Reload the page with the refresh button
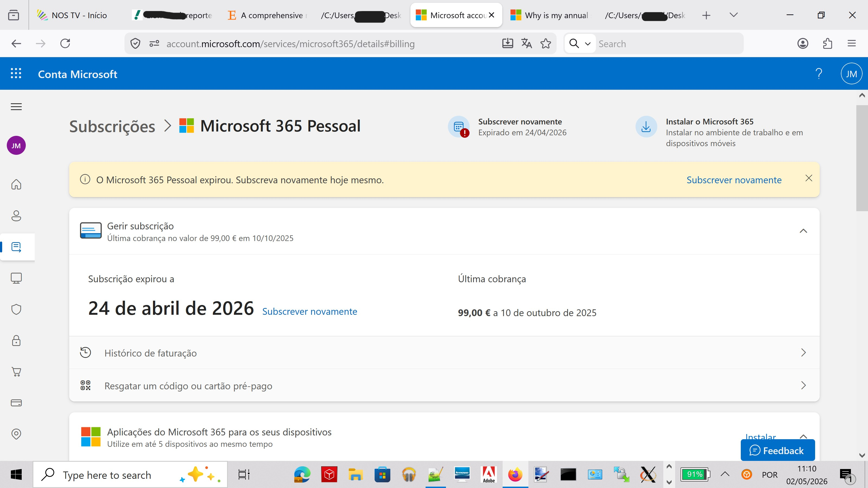Viewport: 868px width, 488px height. click(x=65, y=43)
